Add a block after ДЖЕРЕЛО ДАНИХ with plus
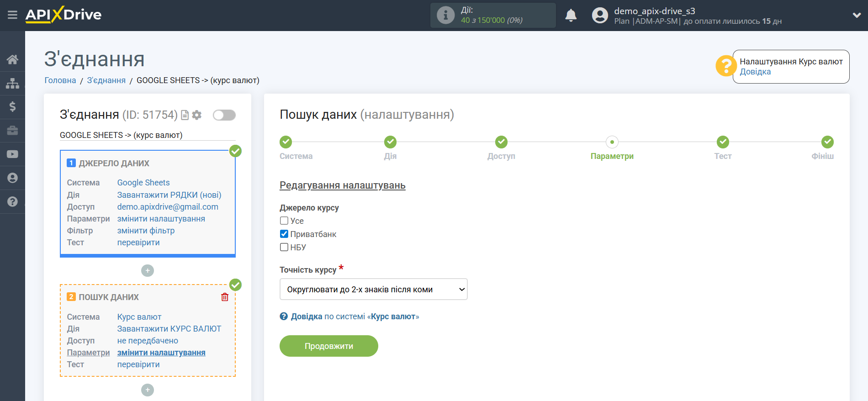 [x=148, y=271]
